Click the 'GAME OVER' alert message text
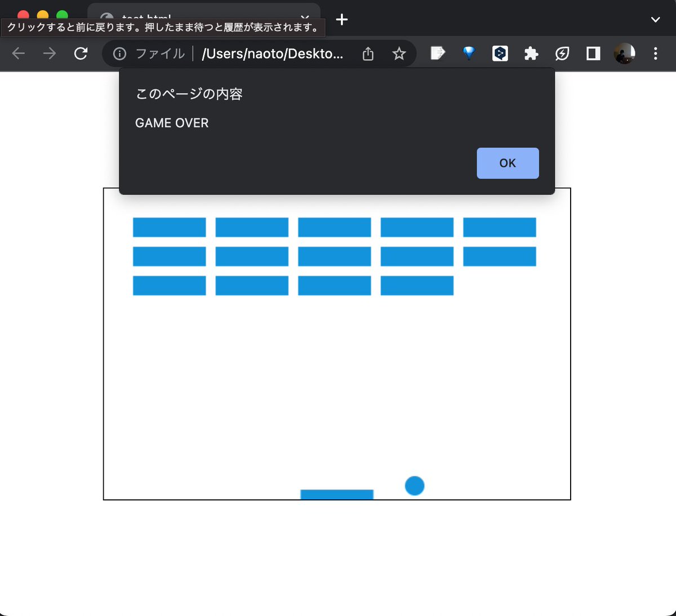The height and width of the screenshot is (616, 676). pyautogui.click(x=172, y=123)
